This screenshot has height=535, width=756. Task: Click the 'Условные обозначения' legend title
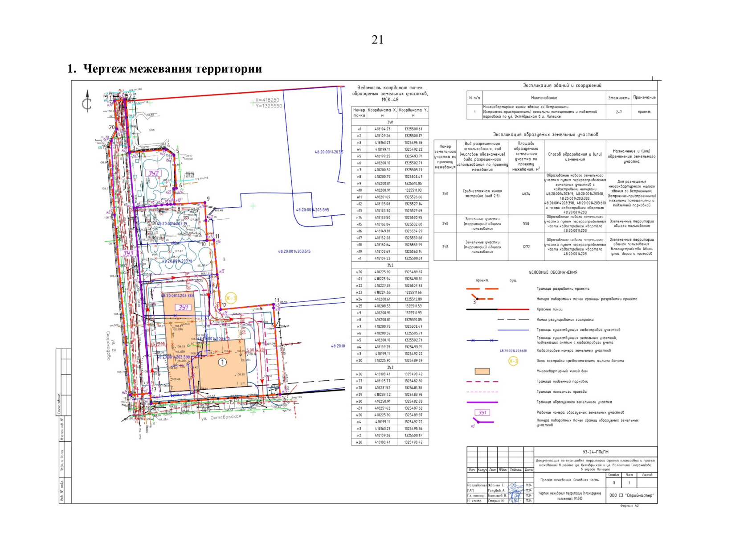click(x=553, y=272)
